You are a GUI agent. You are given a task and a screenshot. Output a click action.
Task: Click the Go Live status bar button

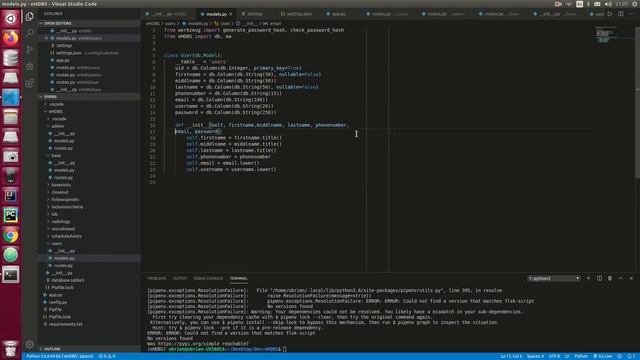click(602, 356)
